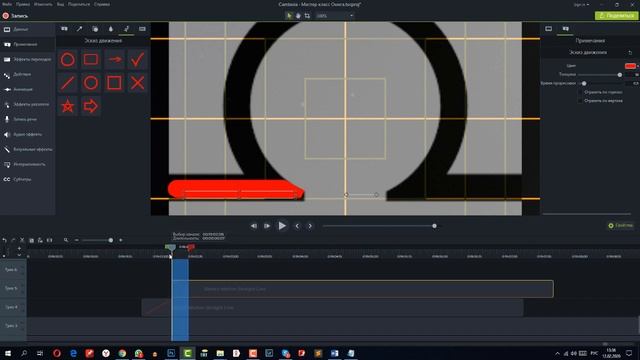Open the Audio effects sidebar section
This screenshot has width=640, height=360.
27,134
